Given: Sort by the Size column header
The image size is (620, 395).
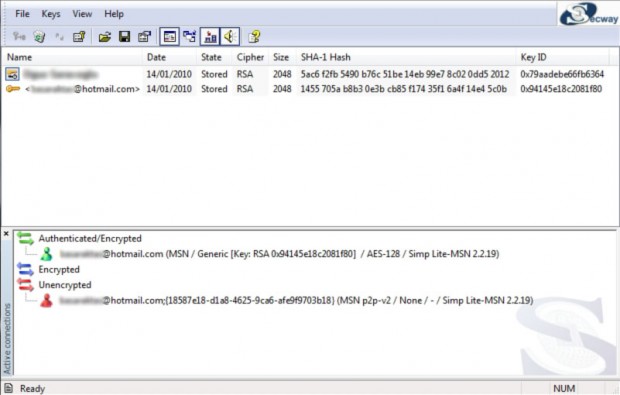Looking at the screenshot, I should coord(282,57).
